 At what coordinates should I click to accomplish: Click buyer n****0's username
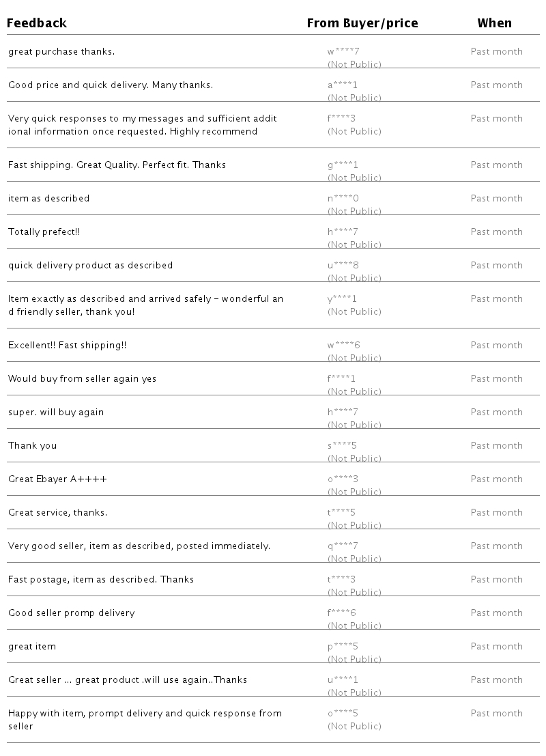pyautogui.click(x=343, y=198)
